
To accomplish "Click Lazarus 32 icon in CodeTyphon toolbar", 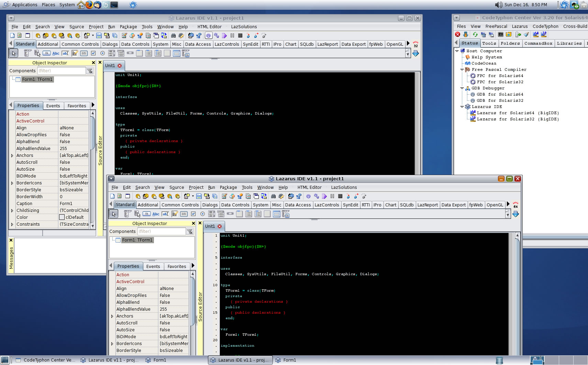I will point(544,34).
